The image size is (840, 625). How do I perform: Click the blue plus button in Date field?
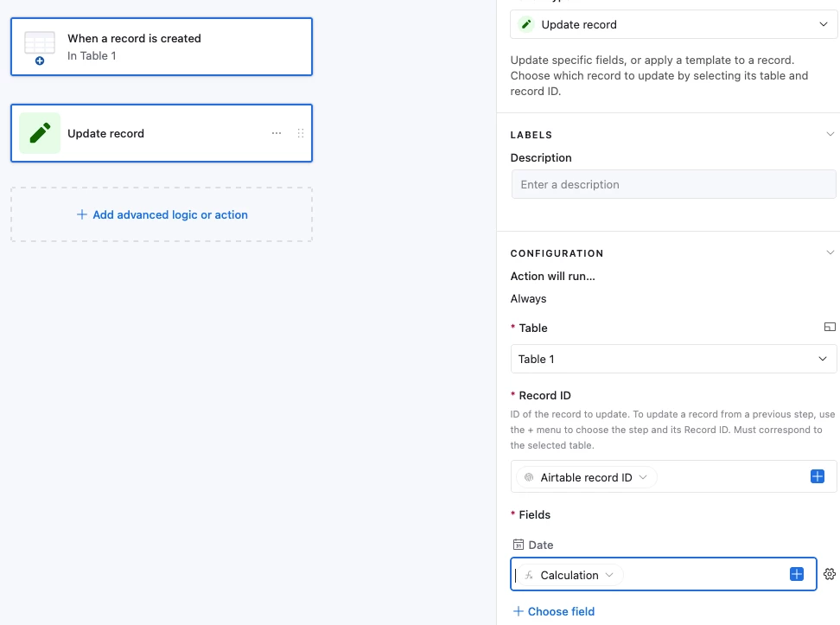797,574
